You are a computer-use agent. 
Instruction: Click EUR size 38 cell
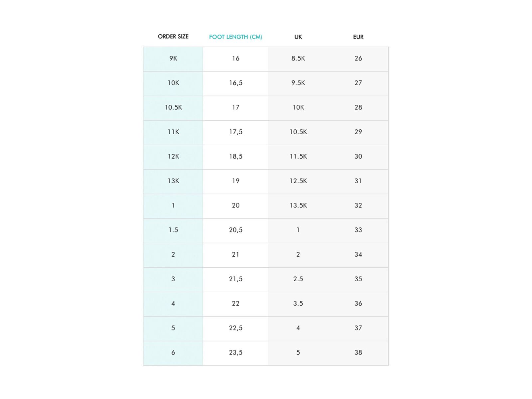click(358, 352)
